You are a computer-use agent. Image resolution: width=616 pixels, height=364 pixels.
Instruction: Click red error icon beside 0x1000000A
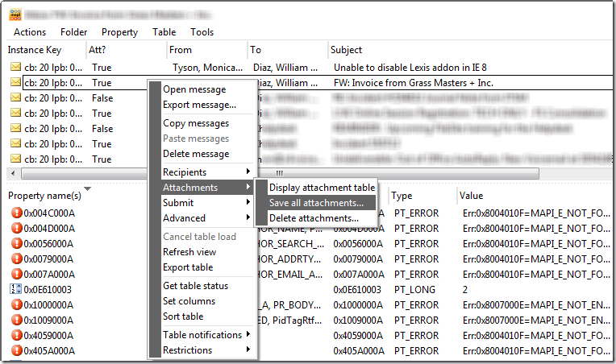coord(17,305)
